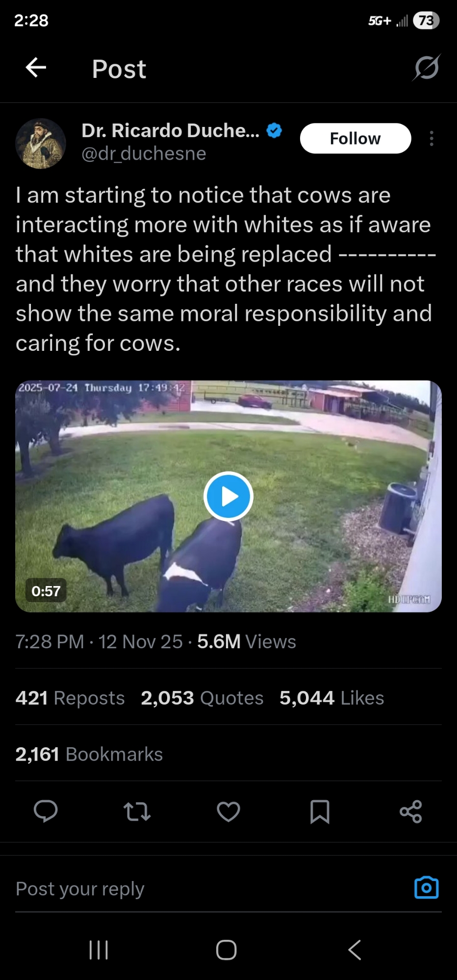The image size is (457, 980).
Task: Follow the @dr_duchesne account
Action: pyautogui.click(x=355, y=139)
